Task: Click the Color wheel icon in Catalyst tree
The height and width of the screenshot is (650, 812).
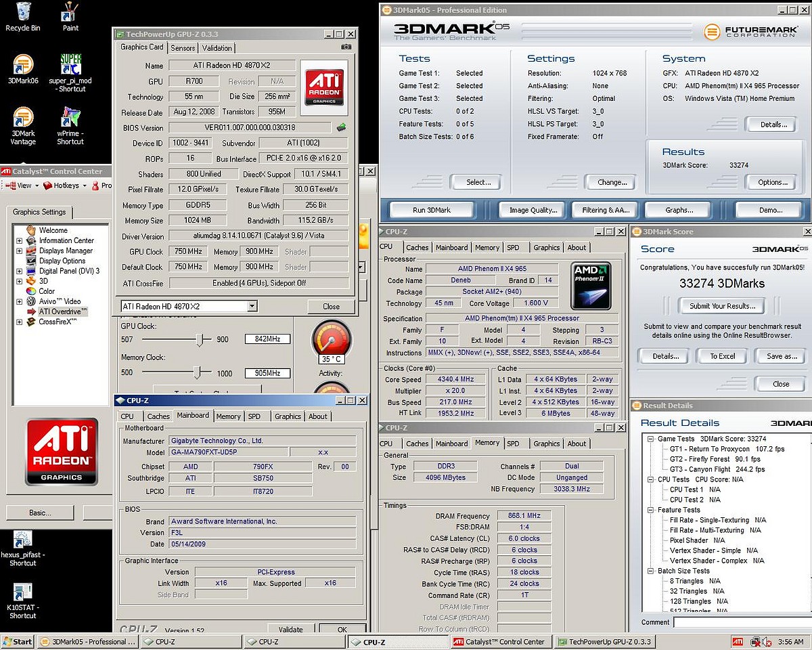Action: point(30,291)
